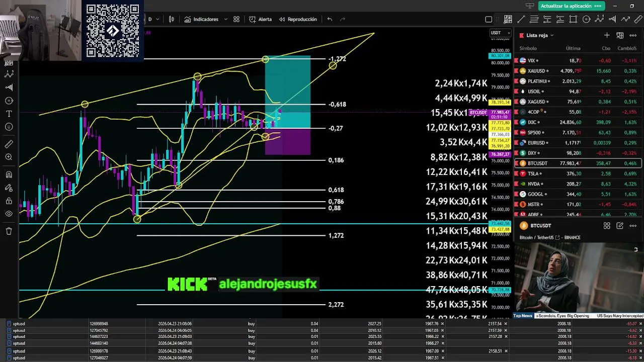Viewport: 644px width, 362px height.
Task: Toggle the red flag on the VIX row
Action: [516, 60]
